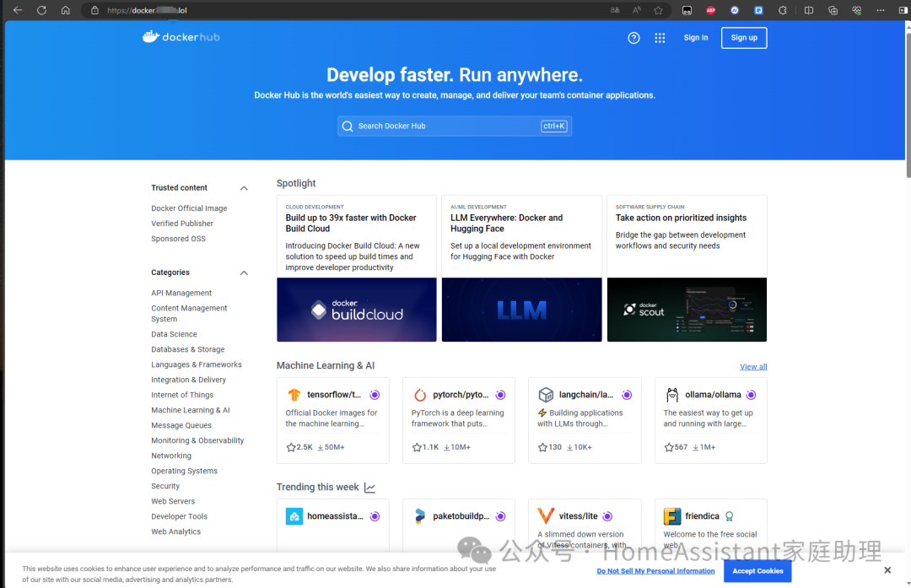Click the pytorch flame logo icon
The width and height of the screenshot is (911, 588).
tap(420, 395)
